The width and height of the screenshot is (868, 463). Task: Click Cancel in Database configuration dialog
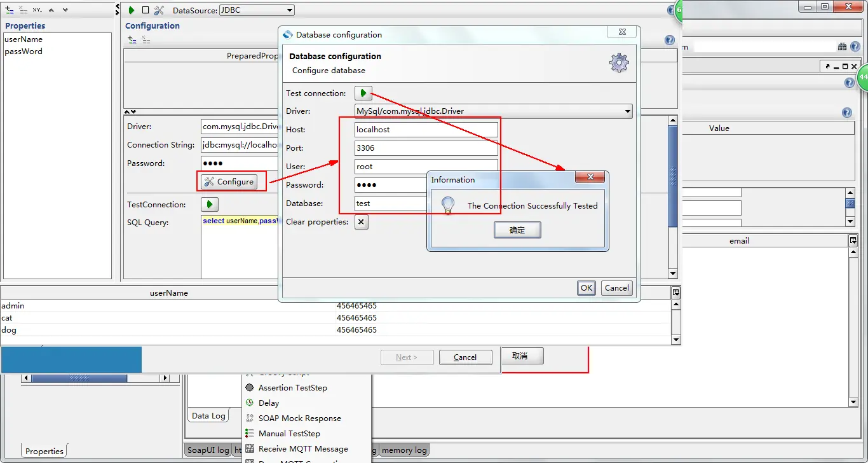616,288
